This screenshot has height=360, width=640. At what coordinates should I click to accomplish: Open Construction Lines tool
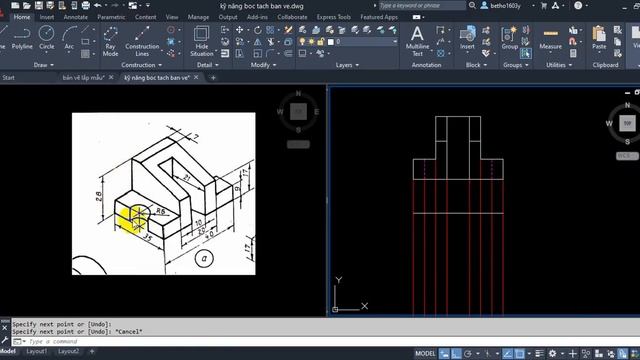click(x=142, y=41)
